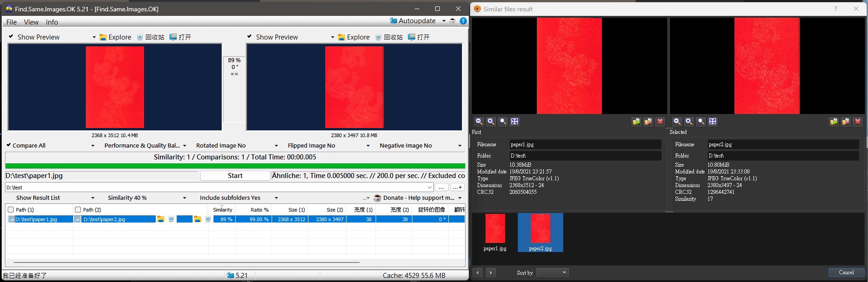The height and width of the screenshot is (282, 868).
Task: Go to previous result with left arrow
Action: pyautogui.click(x=477, y=272)
